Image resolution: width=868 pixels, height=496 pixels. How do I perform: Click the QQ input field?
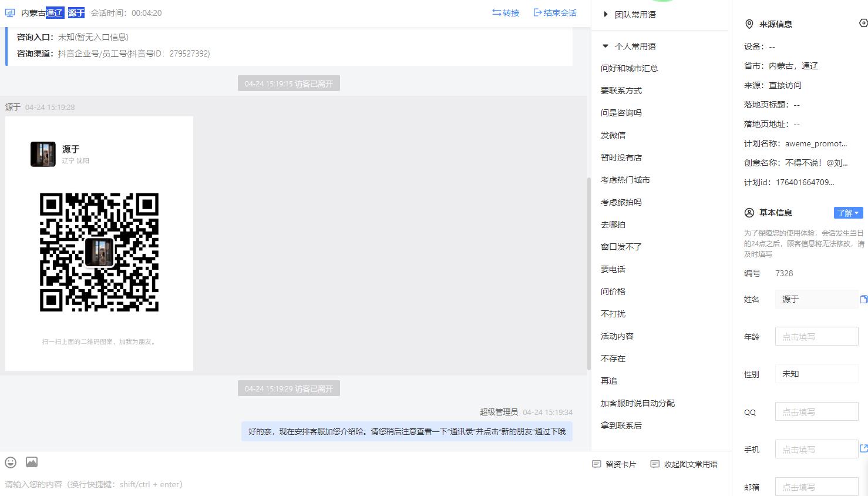[816, 412]
